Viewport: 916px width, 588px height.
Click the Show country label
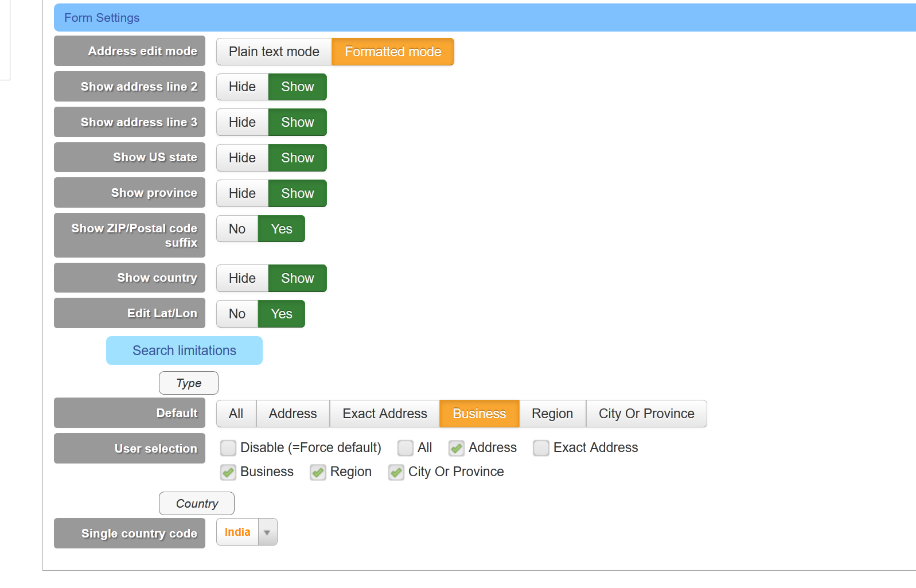tap(130, 278)
